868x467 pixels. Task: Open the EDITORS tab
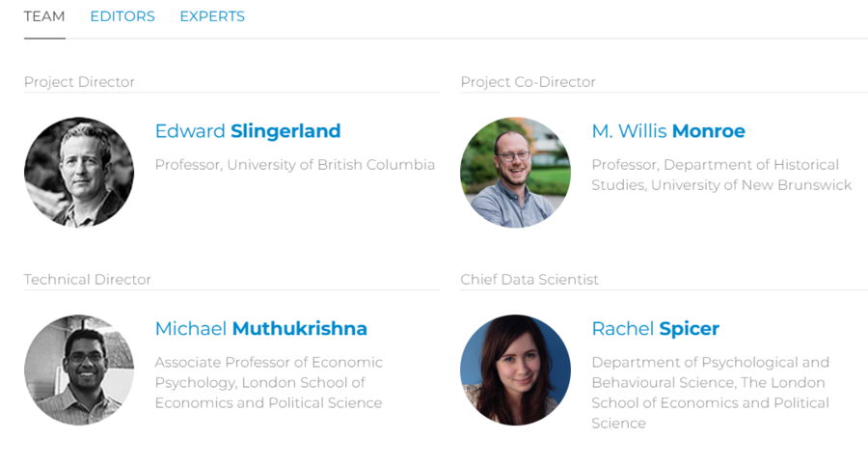pyautogui.click(x=122, y=16)
